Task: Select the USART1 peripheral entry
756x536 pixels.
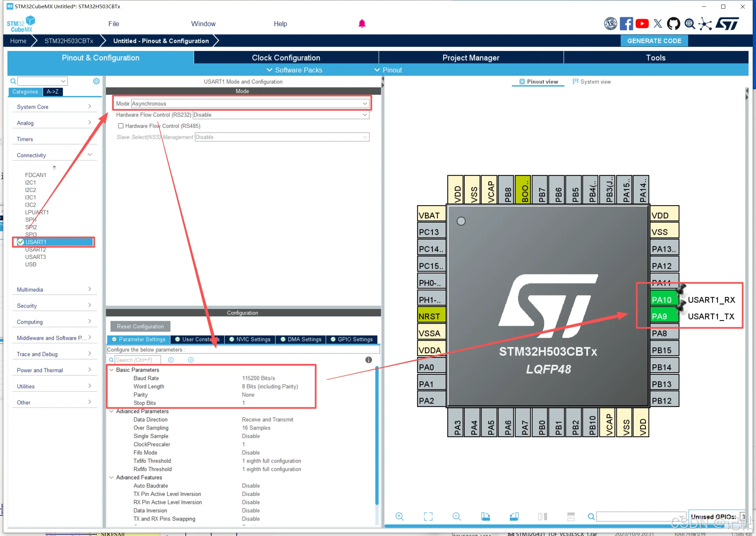Action: click(36, 242)
